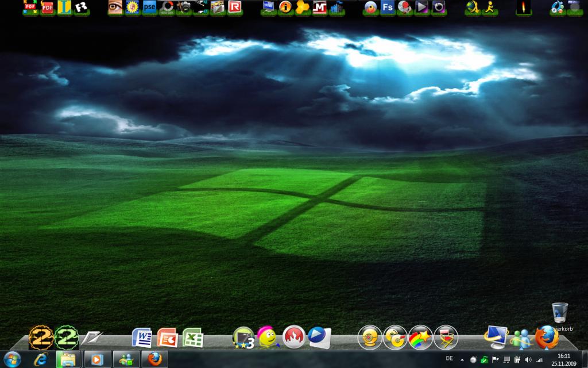Launch the orange number 2 badge icon

41,337
